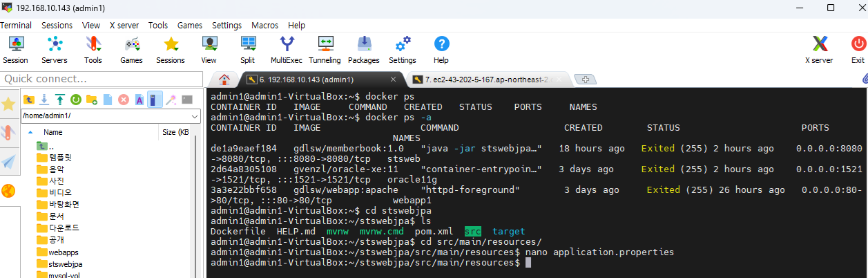Open the Tools toolbar icon
Screen dimensions: 868x278
coord(93,50)
